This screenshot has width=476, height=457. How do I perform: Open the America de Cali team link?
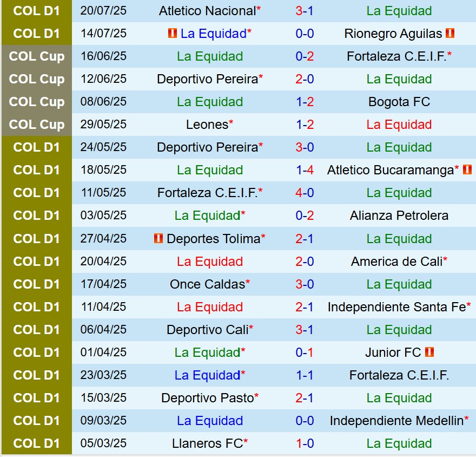pos(396,262)
